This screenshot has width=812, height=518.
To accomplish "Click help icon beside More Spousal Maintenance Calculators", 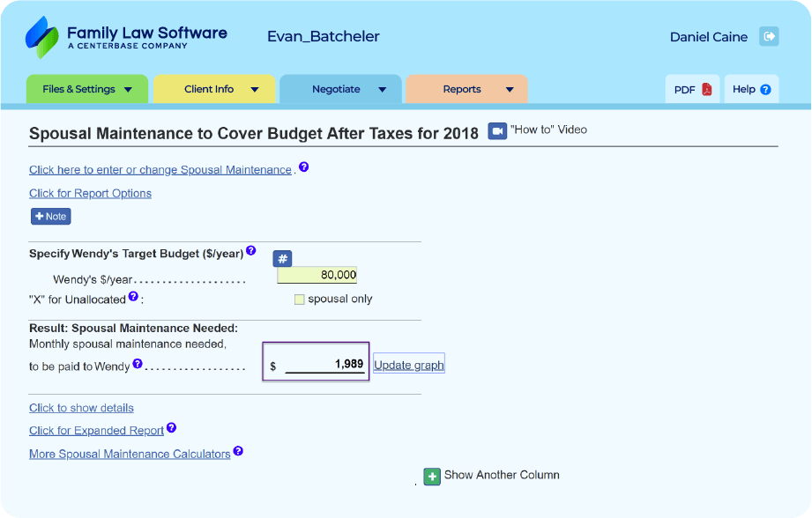I will pyautogui.click(x=238, y=451).
